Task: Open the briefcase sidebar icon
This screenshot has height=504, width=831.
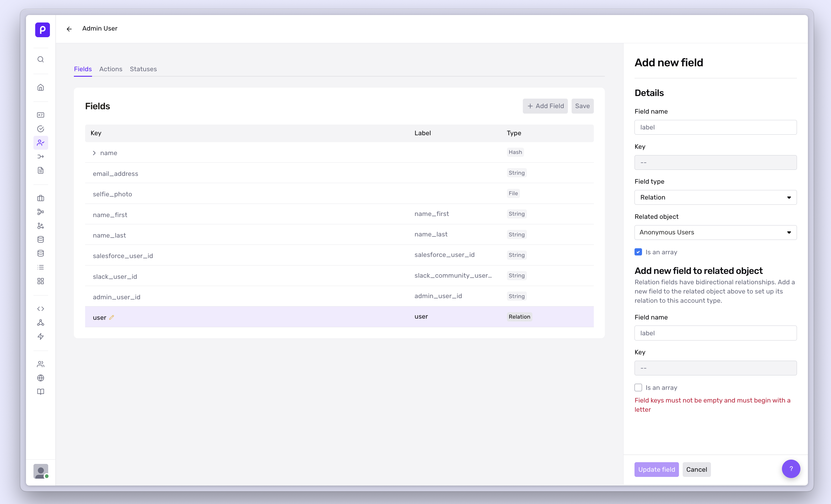Action: point(40,198)
